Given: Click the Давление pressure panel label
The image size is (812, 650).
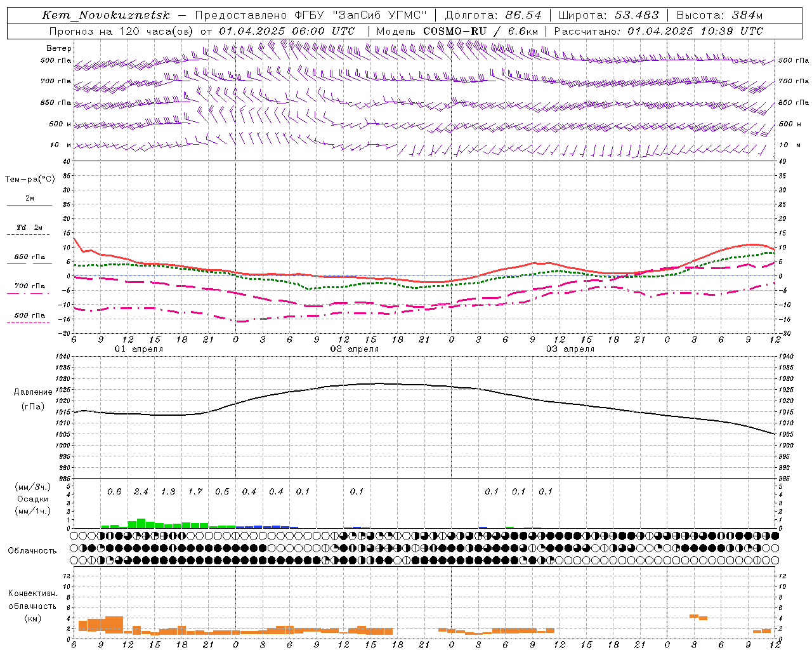Looking at the screenshot, I should (x=32, y=392).
